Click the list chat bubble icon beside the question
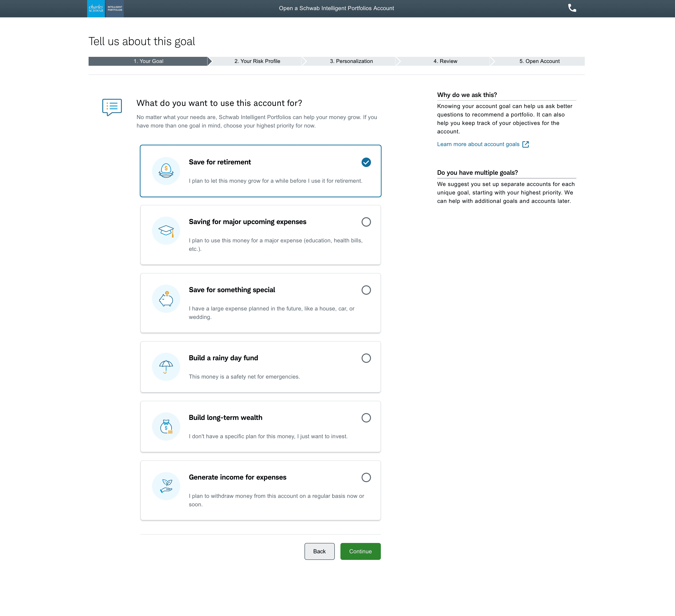 click(x=112, y=107)
